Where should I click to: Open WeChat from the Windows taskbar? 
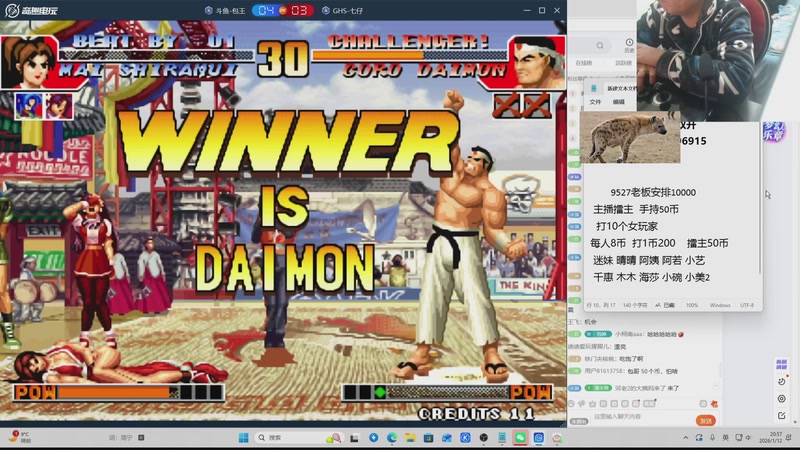tap(520, 438)
